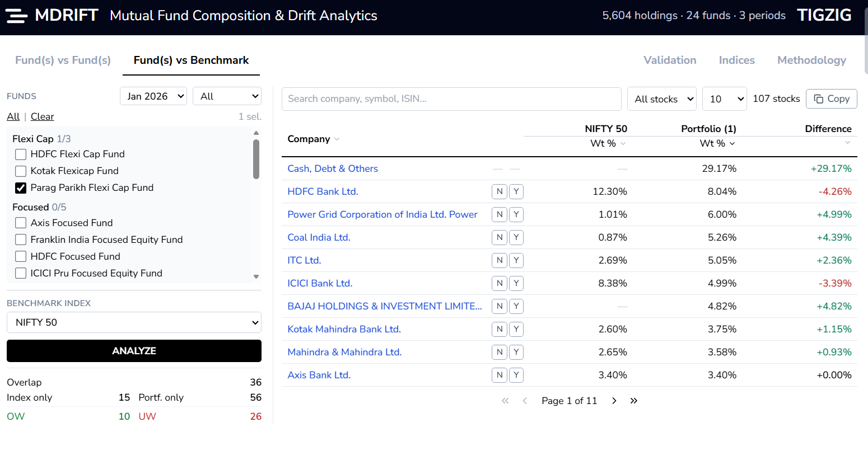868x460 pixels.
Task: Open the Coal India Ltd. company link
Action: tap(319, 237)
